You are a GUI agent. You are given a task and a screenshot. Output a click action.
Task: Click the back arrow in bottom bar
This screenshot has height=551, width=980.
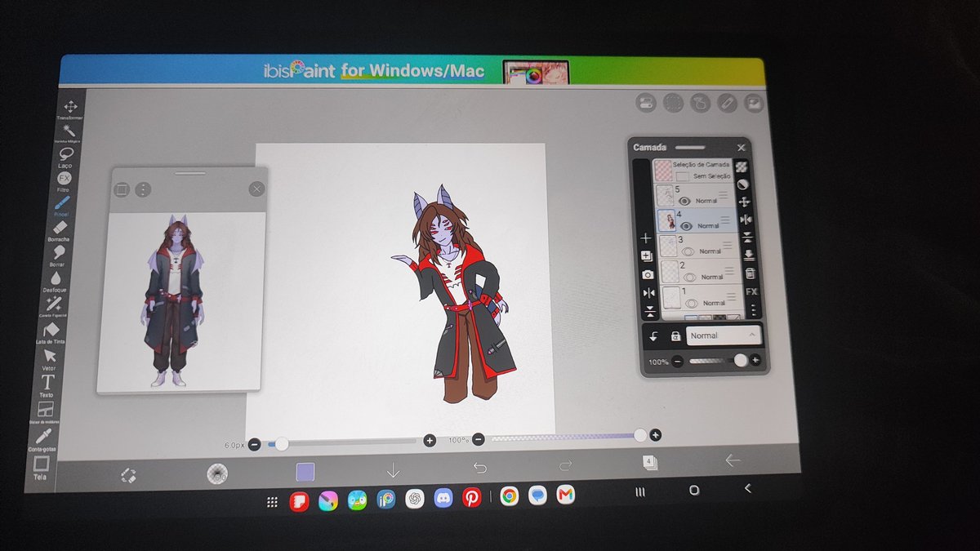[x=733, y=460]
